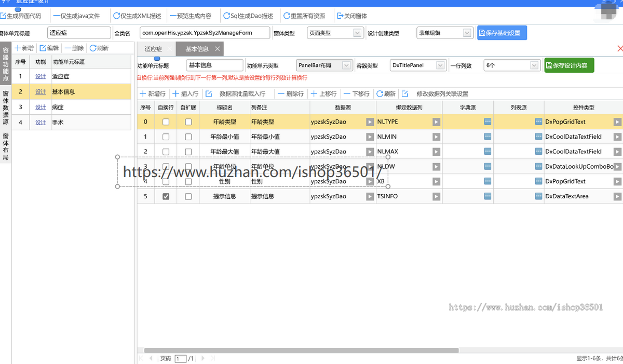Click 功能单元标题 input field
623x364 pixels.
[x=214, y=65]
